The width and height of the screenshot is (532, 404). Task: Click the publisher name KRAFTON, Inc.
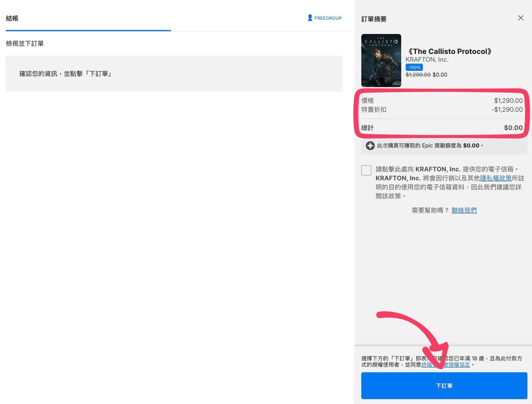[x=426, y=59]
